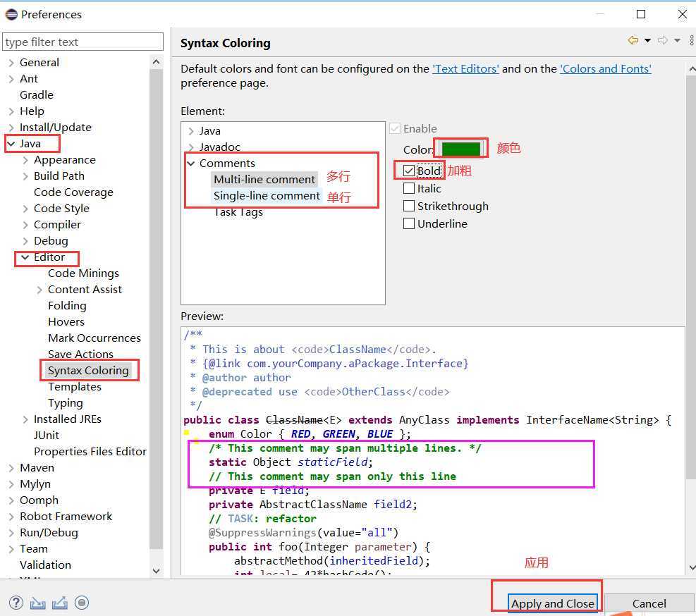The width and height of the screenshot is (696, 616).
Task: Open the Forward history dropdown arrow
Action: point(678,40)
